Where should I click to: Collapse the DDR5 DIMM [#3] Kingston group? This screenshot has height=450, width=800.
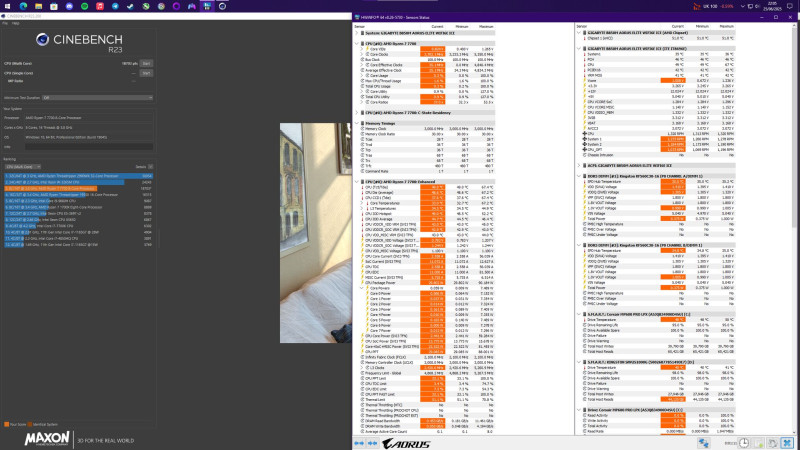click(579, 245)
